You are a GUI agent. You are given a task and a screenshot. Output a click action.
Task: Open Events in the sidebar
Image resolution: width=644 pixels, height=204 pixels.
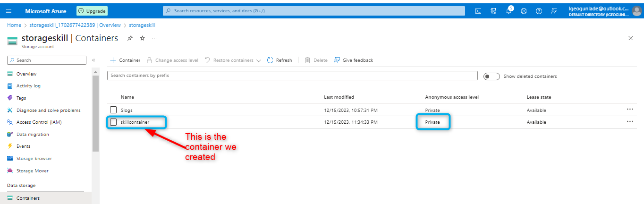23,146
